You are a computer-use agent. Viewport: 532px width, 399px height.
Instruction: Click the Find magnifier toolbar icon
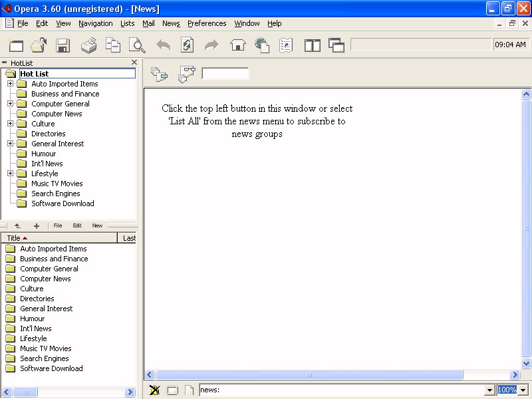pyautogui.click(x=137, y=45)
